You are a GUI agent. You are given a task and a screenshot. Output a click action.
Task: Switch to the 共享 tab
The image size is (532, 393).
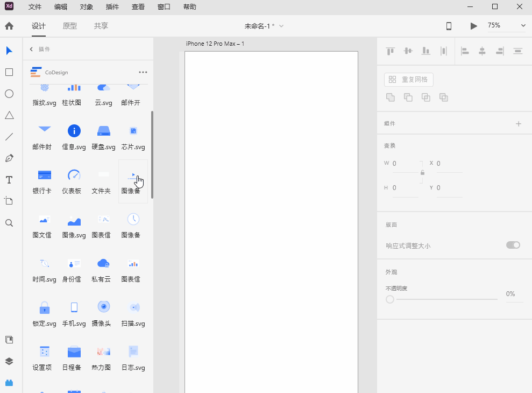(101, 26)
